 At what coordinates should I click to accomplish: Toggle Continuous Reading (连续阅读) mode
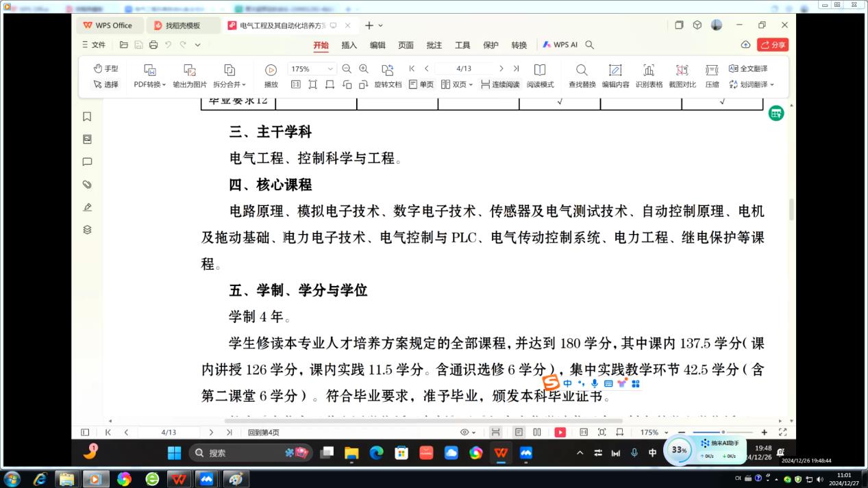(x=500, y=84)
